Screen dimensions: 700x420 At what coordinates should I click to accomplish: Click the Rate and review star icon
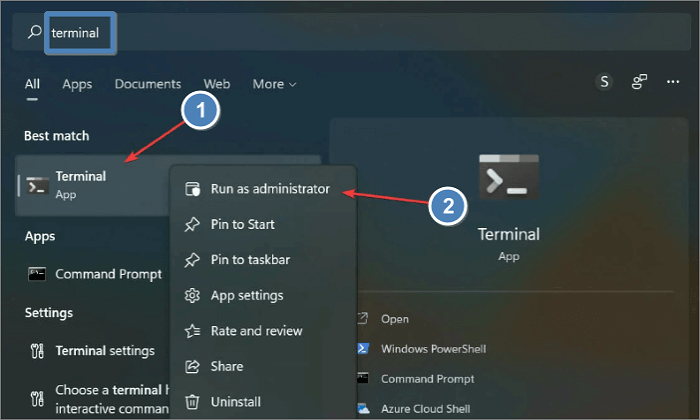coord(192,331)
